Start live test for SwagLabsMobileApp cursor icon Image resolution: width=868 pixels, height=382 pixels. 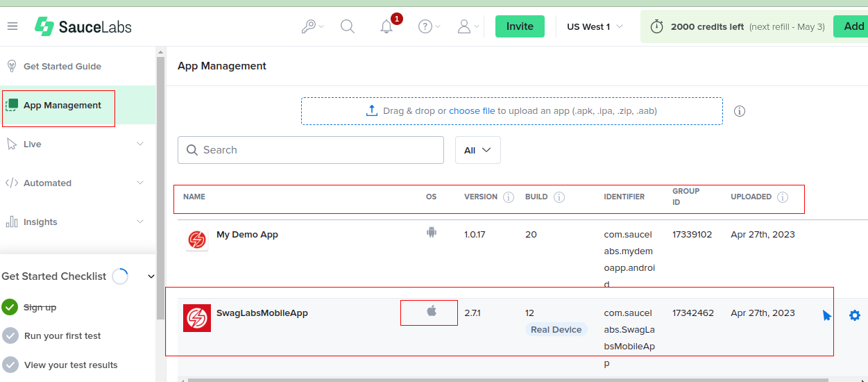pos(826,315)
